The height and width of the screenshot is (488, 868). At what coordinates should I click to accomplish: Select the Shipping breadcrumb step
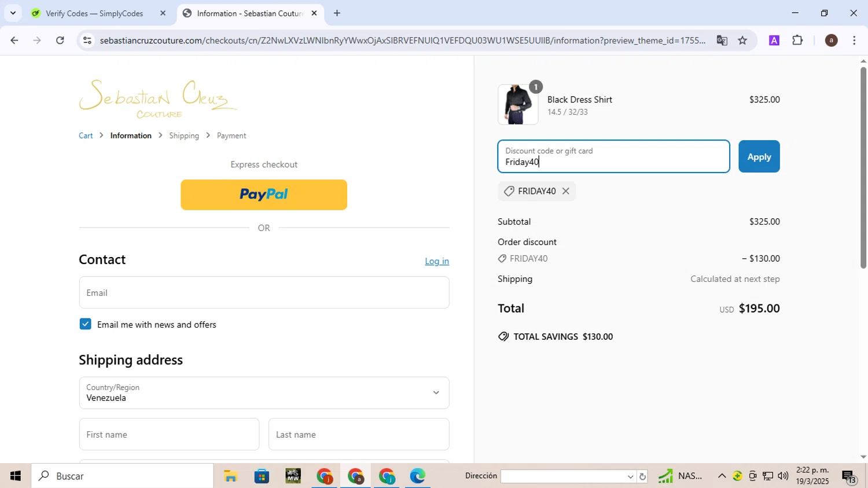tap(184, 135)
